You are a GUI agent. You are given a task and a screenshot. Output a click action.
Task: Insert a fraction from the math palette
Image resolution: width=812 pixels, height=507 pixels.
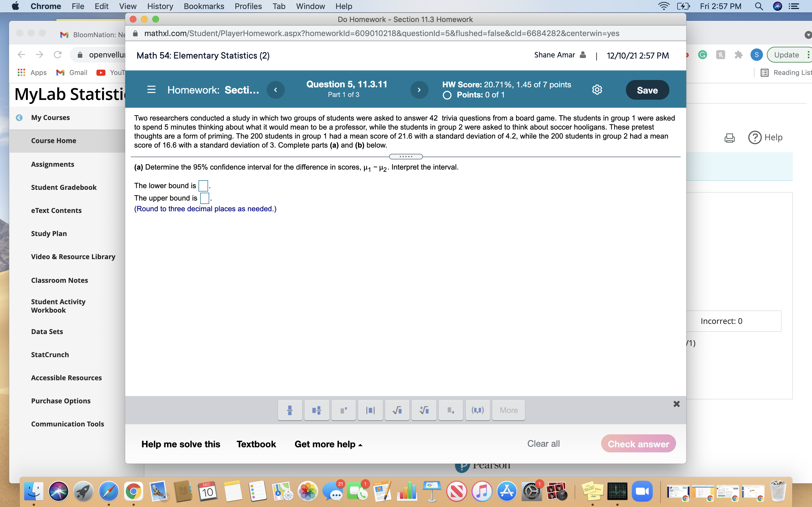tap(290, 410)
